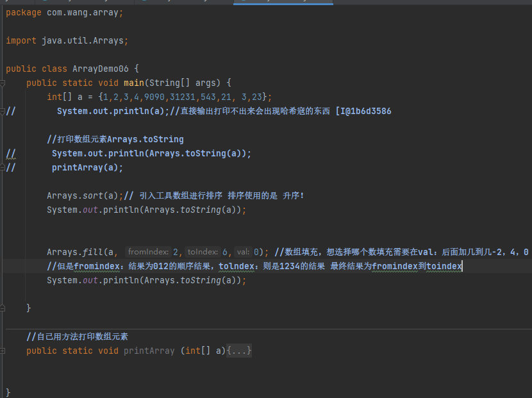Click the printArray method name in its declaration
Screen dimensions: 532x398
tap(149, 351)
